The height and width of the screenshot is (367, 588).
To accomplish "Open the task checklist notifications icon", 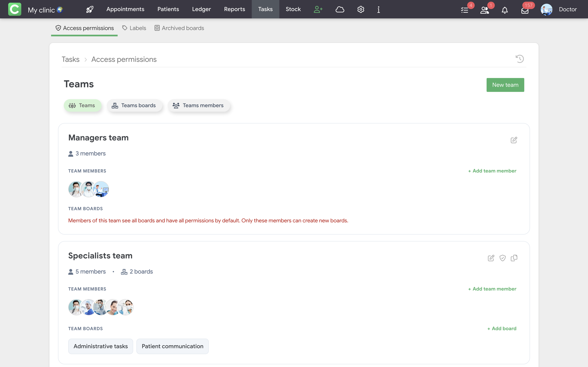I will (464, 10).
